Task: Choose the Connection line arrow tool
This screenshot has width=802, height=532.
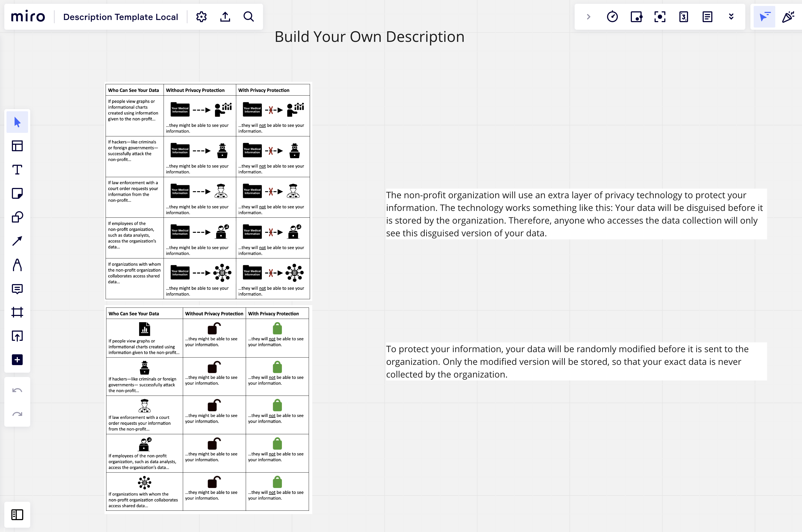Action: pos(17,241)
